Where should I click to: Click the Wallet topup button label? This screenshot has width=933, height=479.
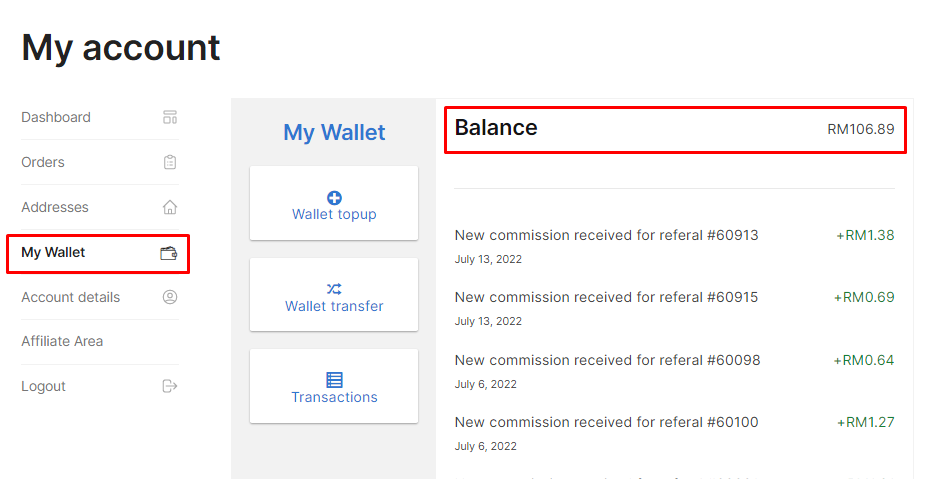[334, 214]
